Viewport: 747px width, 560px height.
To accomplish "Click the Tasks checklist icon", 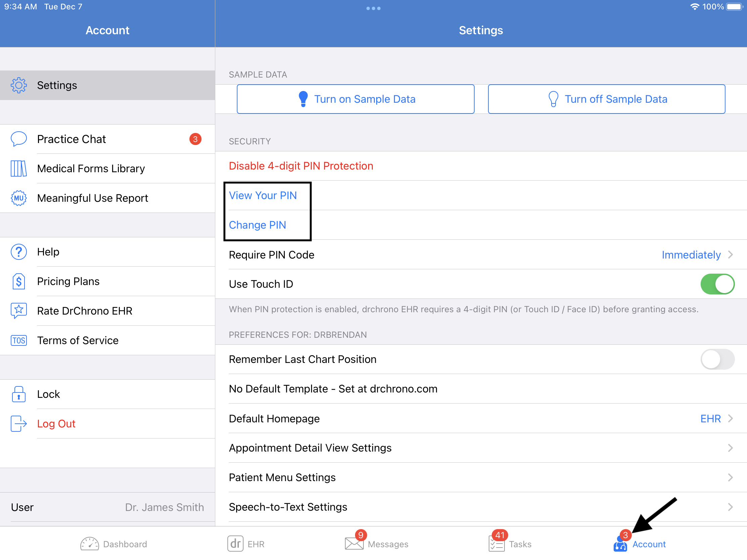I will [x=496, y=544].
